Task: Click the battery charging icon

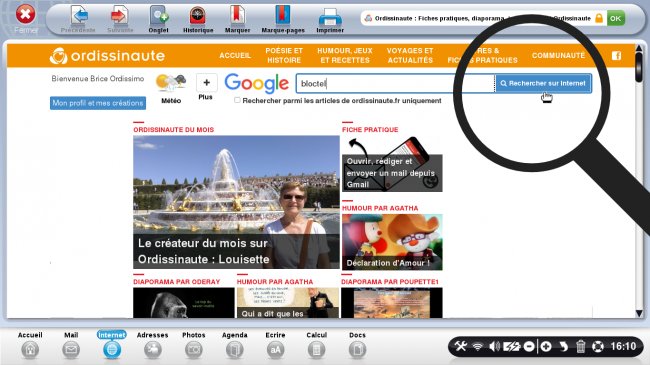Action: (x=511, y=346)
